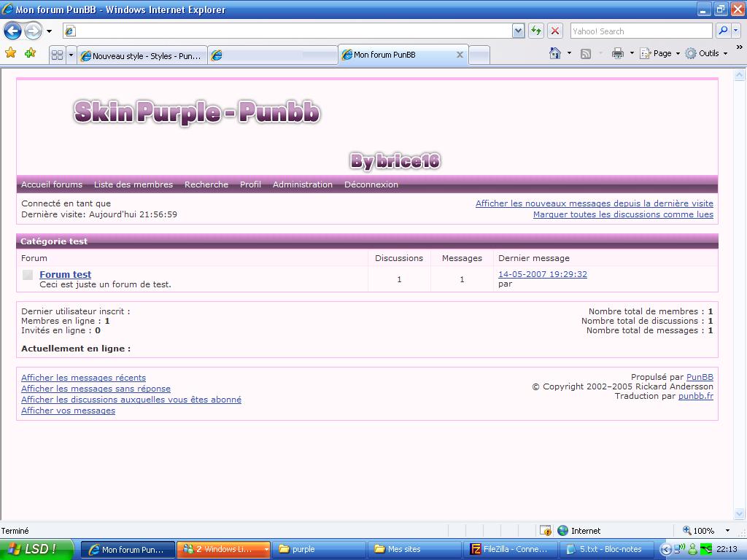Image resolution: width=747 pixels, height=560 pixels.
Task: Click the Internet security zone indicator
Action: coord(578,531)
